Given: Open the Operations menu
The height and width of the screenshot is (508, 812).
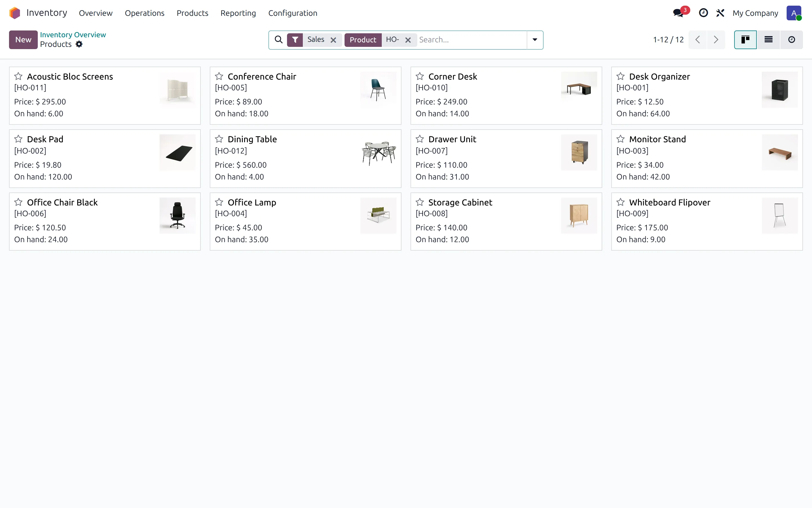Looking at the screenshot, I should click(x=145, y=13).
